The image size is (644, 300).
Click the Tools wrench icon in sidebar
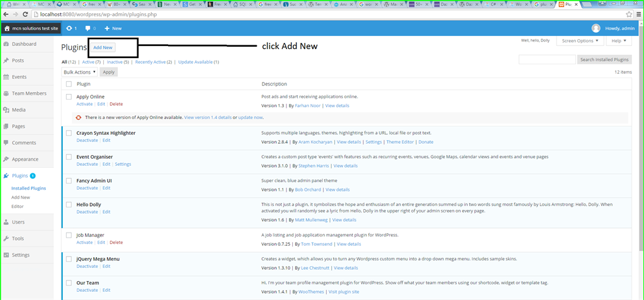6,238
